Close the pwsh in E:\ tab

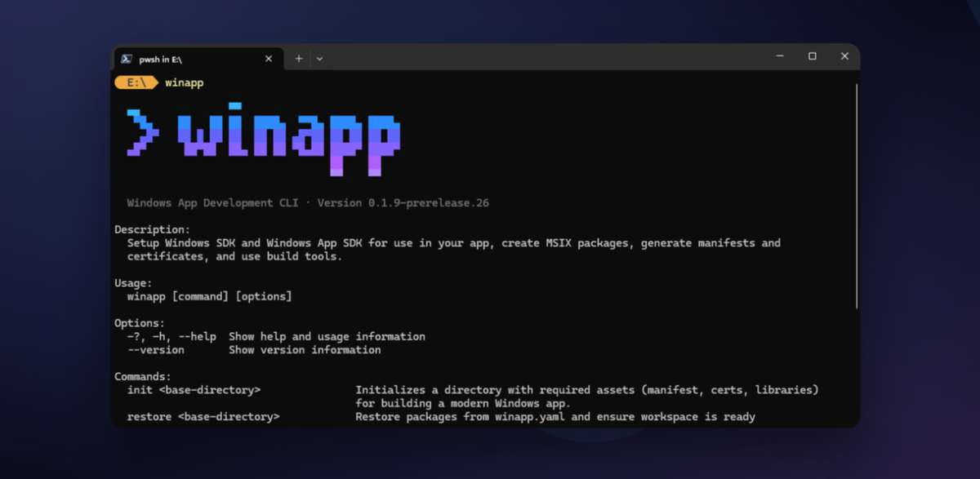(268, 58)
